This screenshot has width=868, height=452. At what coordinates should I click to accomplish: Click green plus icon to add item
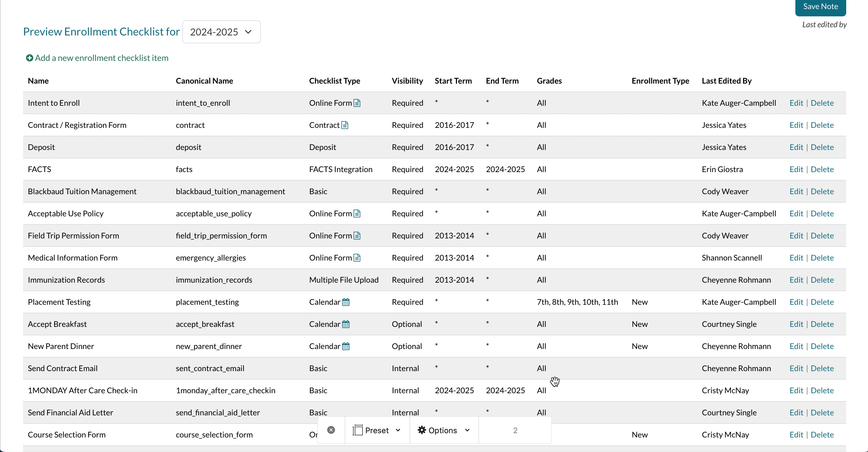(29, 58)
